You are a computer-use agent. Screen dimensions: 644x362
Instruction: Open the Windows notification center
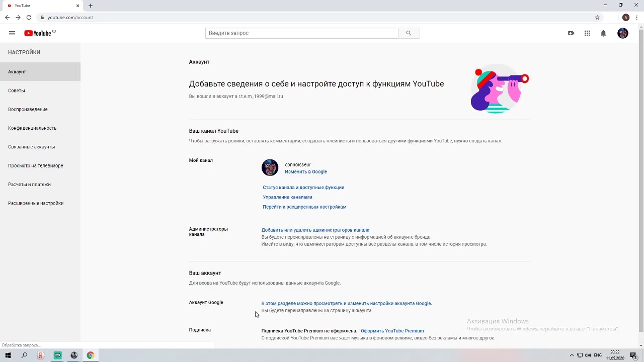[x=633, y=355]
